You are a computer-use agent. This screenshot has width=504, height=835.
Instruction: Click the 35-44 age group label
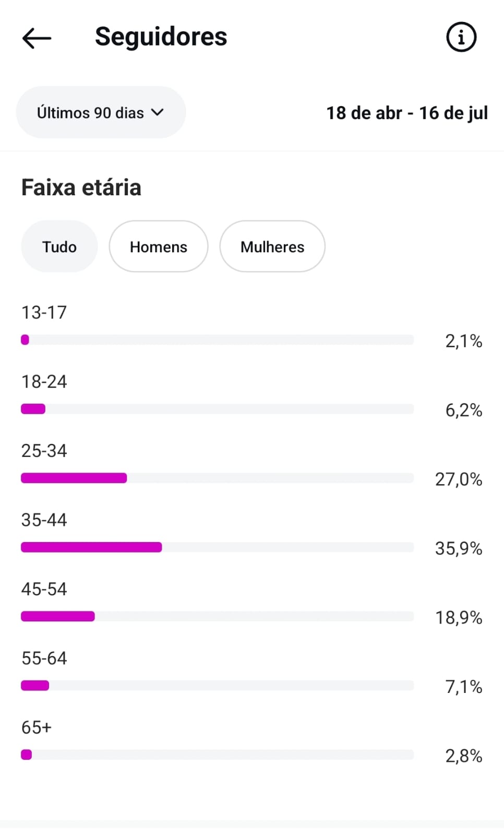point(44,520)
